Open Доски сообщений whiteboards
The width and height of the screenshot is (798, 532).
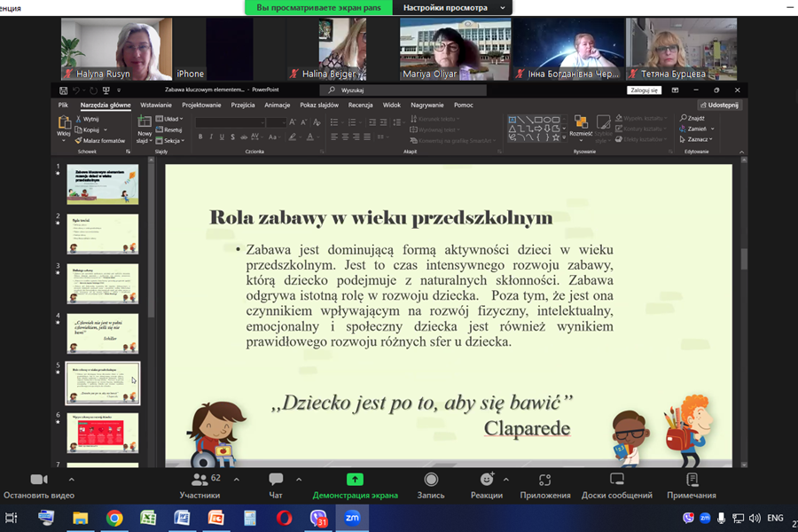(616, 480)
